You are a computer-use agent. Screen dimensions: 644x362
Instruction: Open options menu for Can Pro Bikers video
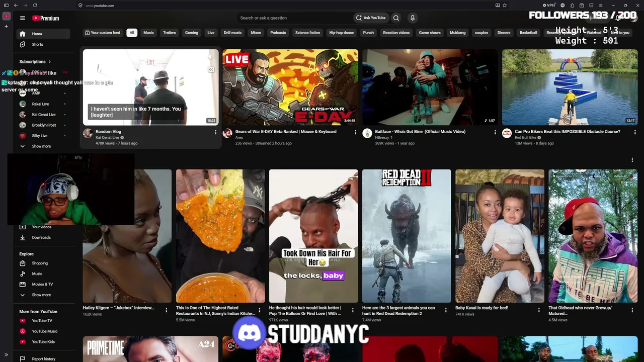(634, 132)
